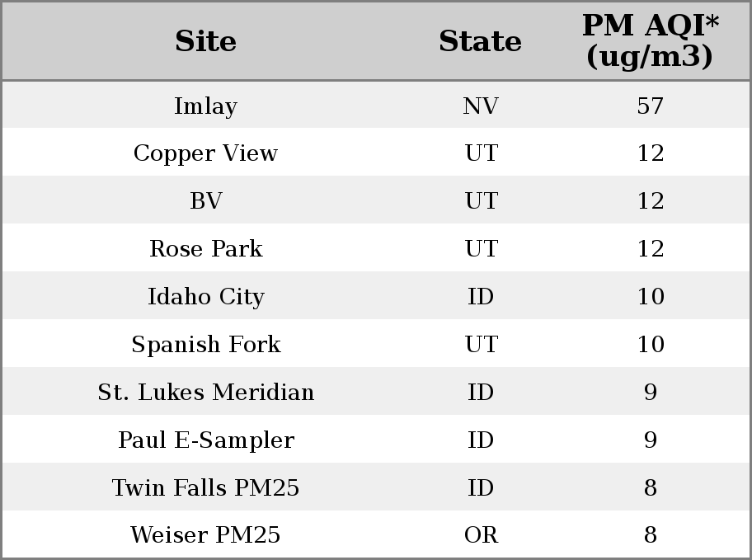Viewport: 752px width, 560px height.
Task: Click the State column header
Action: click(481, 41)
